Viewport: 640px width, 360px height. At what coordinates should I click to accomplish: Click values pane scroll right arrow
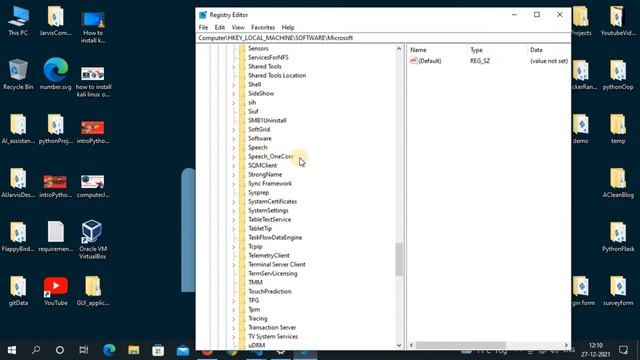click(x=566, y=345)
